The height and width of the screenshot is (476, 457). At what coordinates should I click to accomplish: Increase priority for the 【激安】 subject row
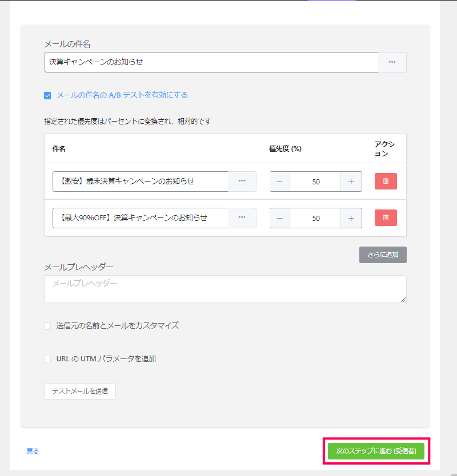tap(351, 181)
